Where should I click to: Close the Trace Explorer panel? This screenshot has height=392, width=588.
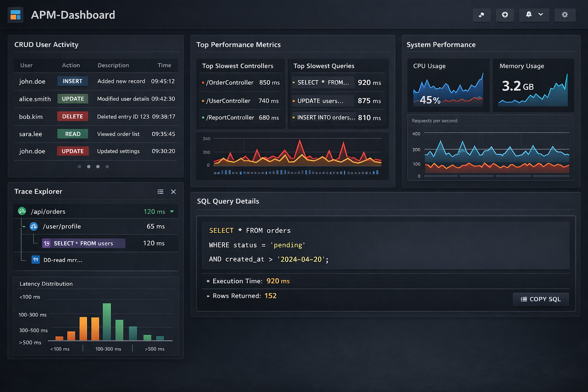coord(173,191)
